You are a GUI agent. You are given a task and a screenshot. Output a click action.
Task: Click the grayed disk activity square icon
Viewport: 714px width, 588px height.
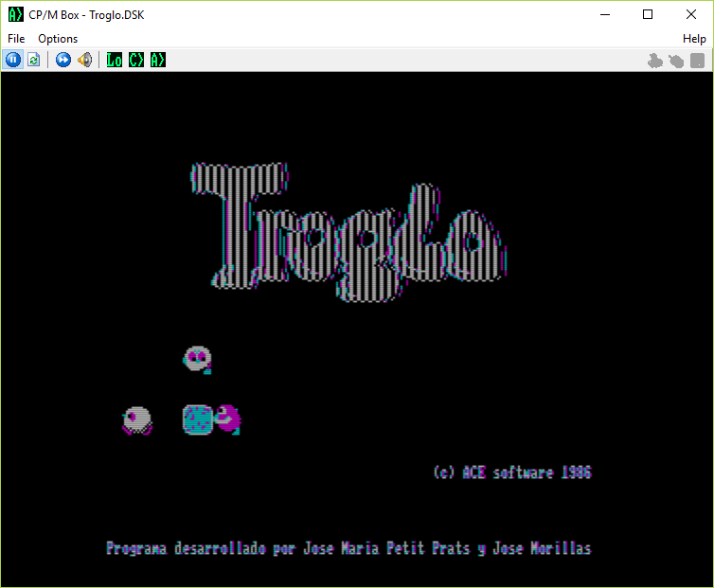tap(697, 60)
